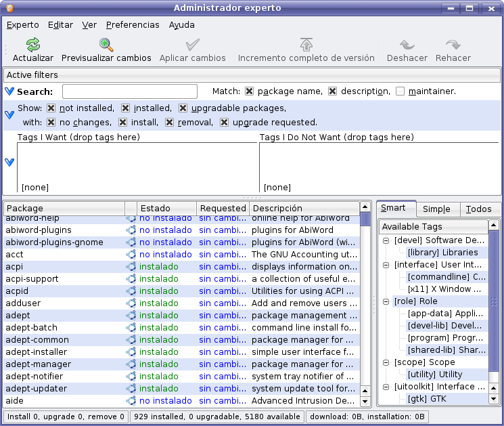
Task: Uncheck the 'not installed' show filter
Action: [x=51, y=108]
